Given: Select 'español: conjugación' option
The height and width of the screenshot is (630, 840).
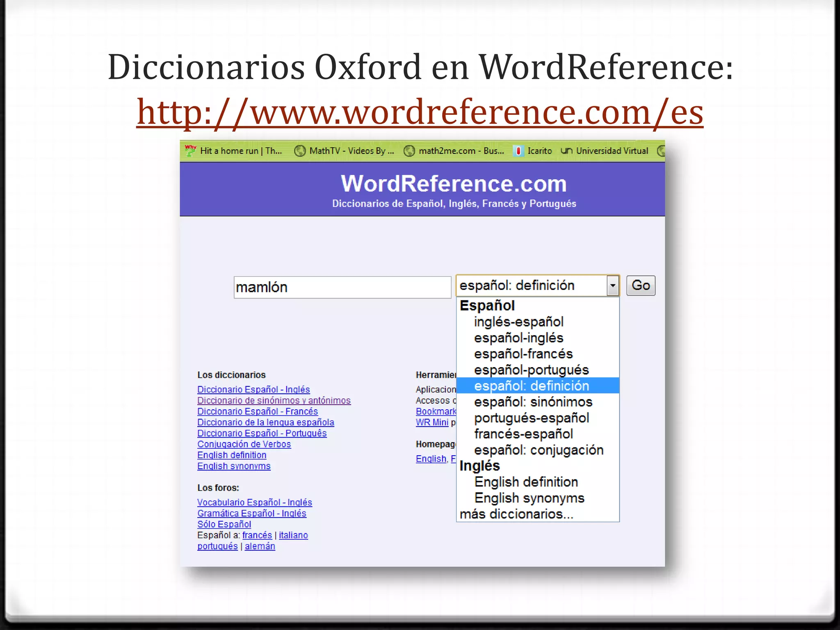Looking at the screenshot, I should (538, 450).
